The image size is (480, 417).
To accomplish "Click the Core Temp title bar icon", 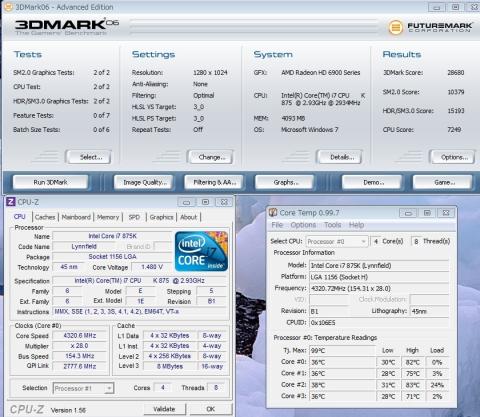I will (x=273, y=212).
